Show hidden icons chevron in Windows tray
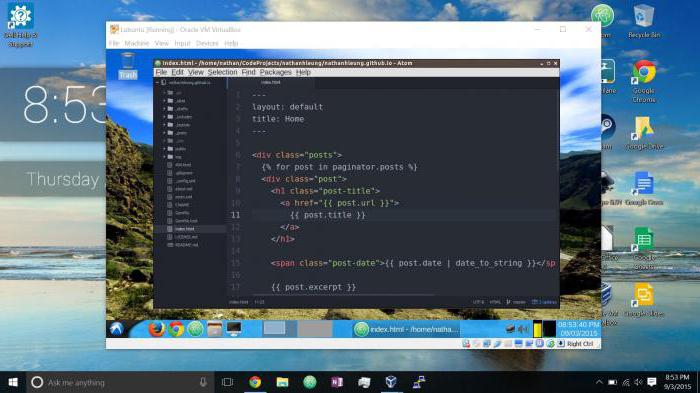This screenshot has height=393, width=700. [599, 382]
